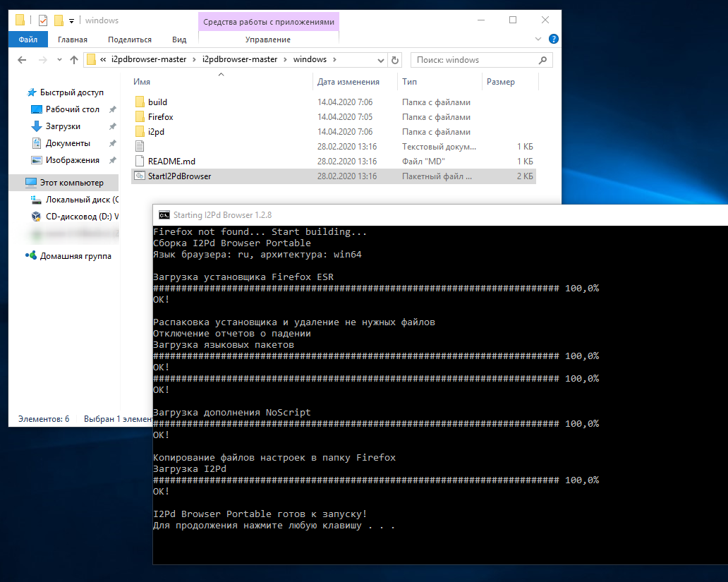This screenshot has height=582, width=728.
Task: Select the StartI2PdBrowser batch file
Action: [x=179, y=176]
